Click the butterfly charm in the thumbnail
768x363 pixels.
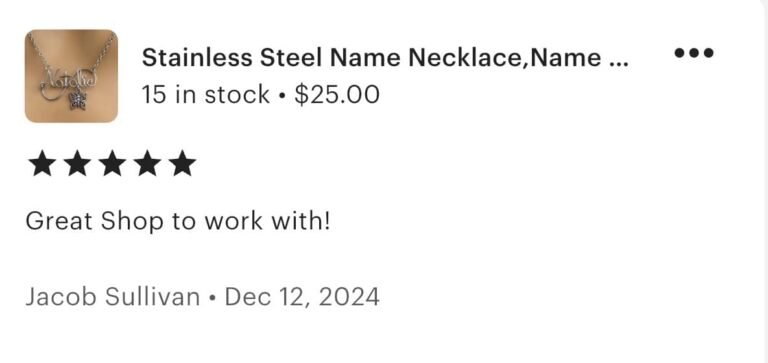click(x=77, y=101)
